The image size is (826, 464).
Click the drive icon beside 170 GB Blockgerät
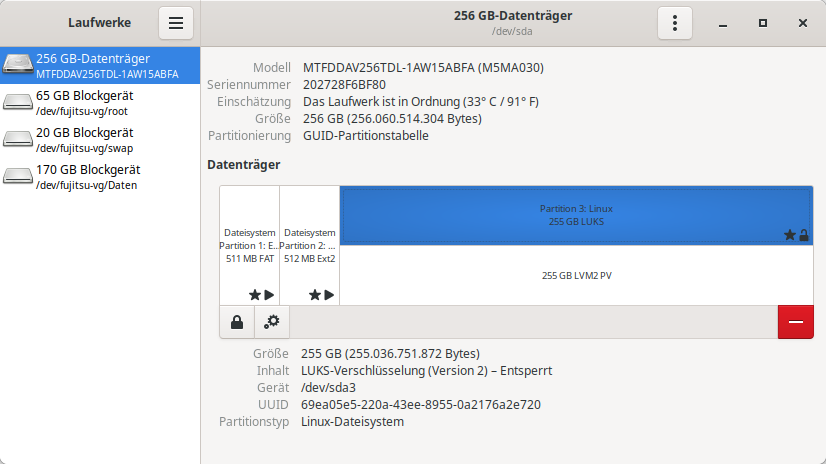18,176
